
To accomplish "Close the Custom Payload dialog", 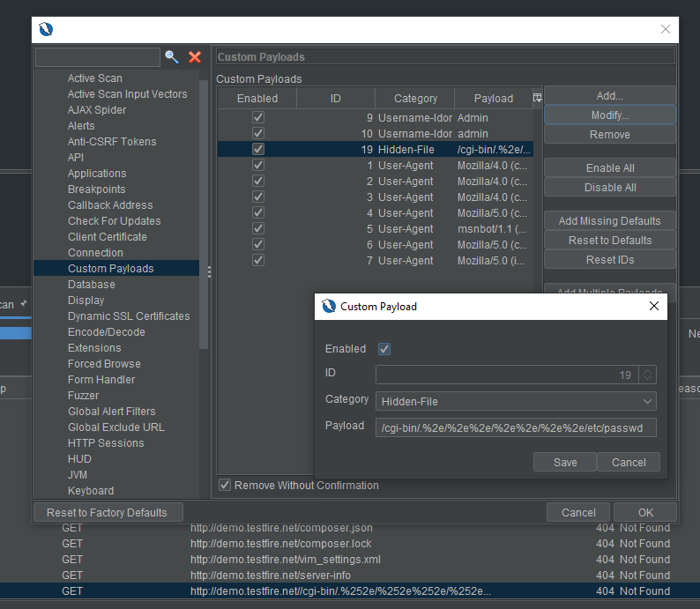I will tap(653, 306).
